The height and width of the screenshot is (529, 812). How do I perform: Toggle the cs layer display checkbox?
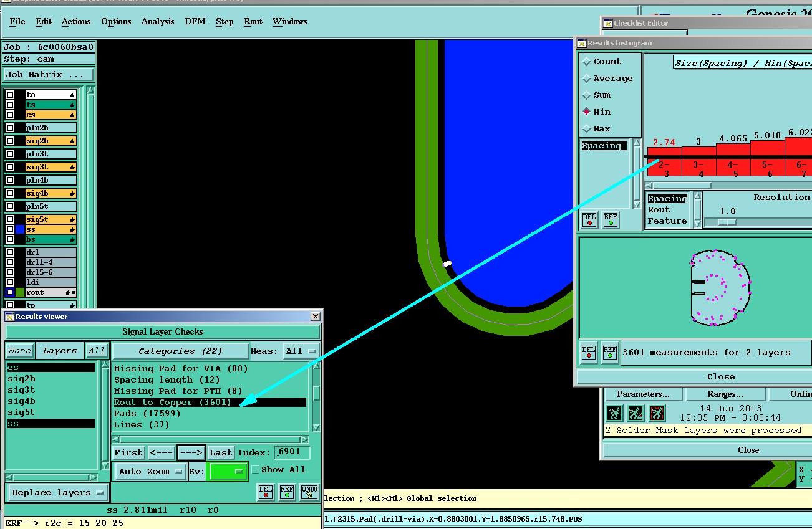point(10,115)
